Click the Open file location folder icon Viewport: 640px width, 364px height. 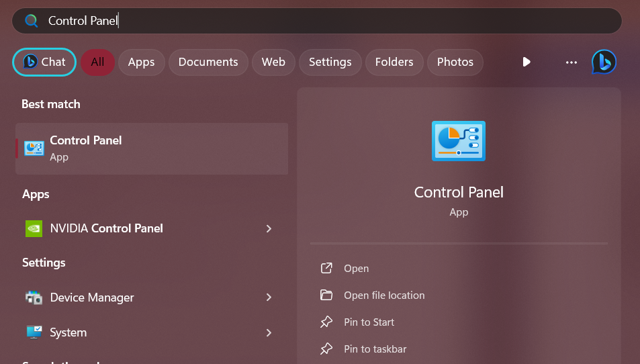[x=326, y=295]
